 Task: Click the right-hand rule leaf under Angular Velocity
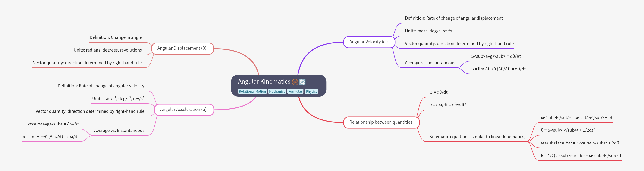tap(459, 44)
